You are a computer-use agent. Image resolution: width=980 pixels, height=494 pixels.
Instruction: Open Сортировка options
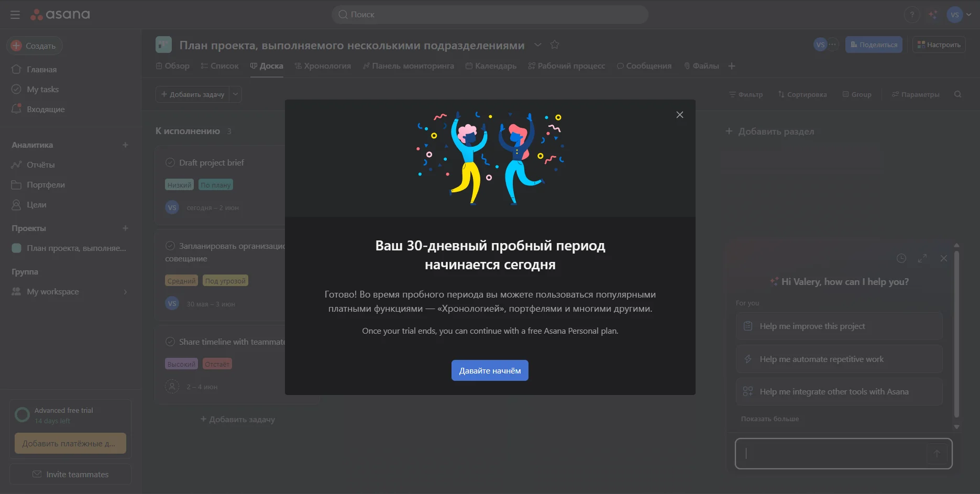click(x=802, y=94)
